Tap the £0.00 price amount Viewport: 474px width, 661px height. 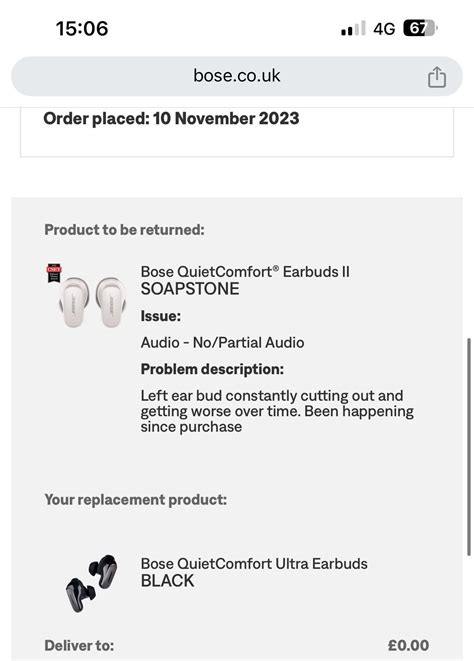tap(408, 645)
